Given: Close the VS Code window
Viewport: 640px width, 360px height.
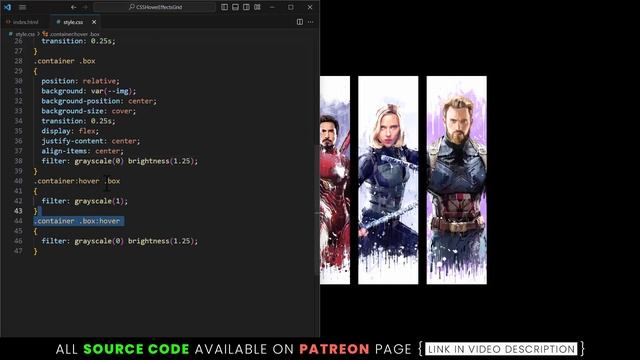Looking at the screenshot, I should 310,7.
